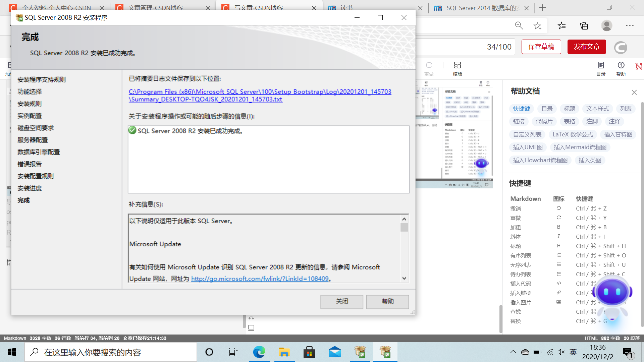Screen dimensions: 644x362
Task: Open the notification center icon
Action: [628, 353]
